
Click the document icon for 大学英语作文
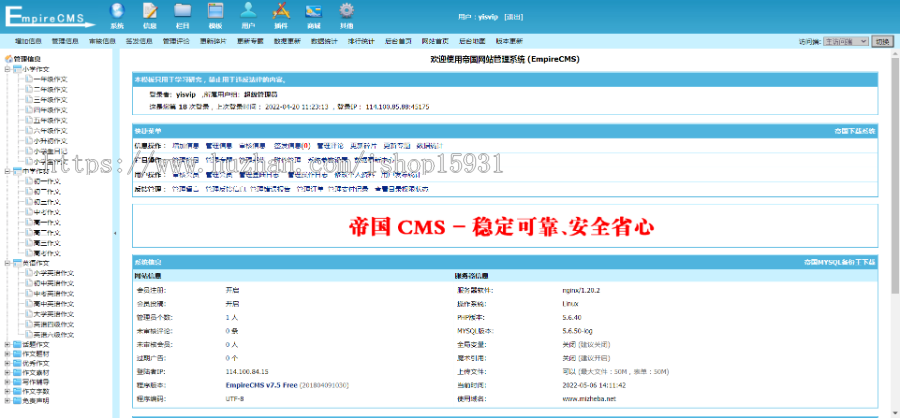pos(29,314)
